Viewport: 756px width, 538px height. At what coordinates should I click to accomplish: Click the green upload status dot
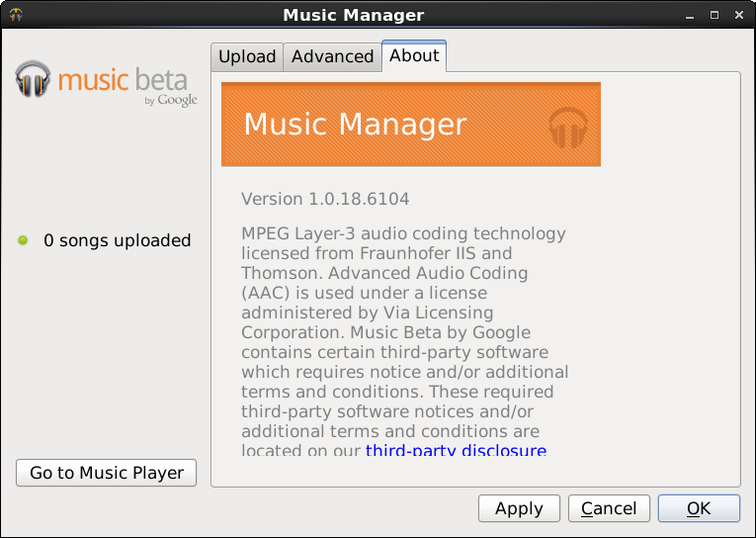click(23, 240)
